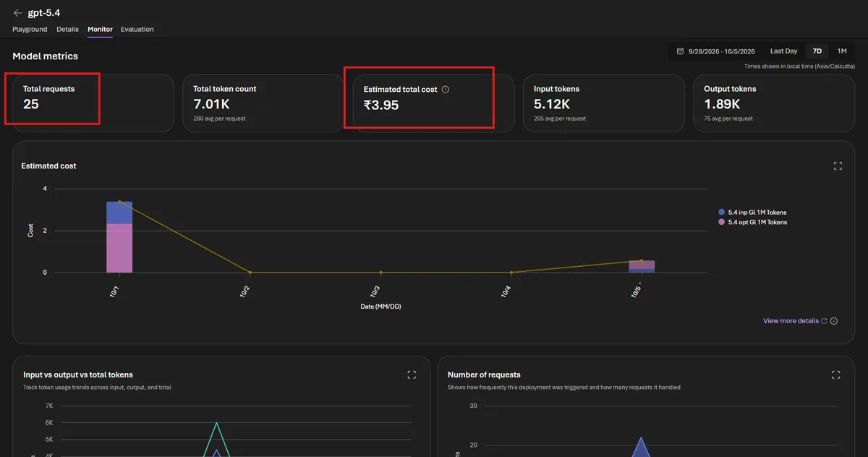Click the Input vs output vs total tokens title
Screen dimensions: 868x457
tap(78, 375)
